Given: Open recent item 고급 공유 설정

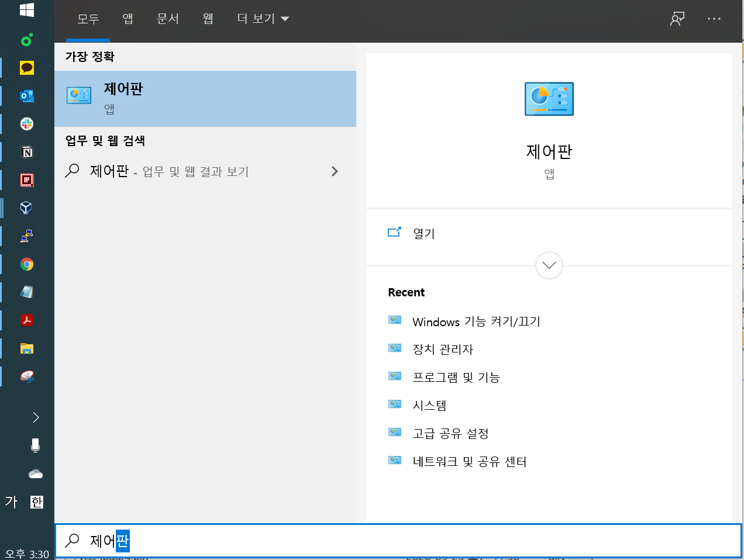Looking at the screenshot, I should (x=450, y=434).
